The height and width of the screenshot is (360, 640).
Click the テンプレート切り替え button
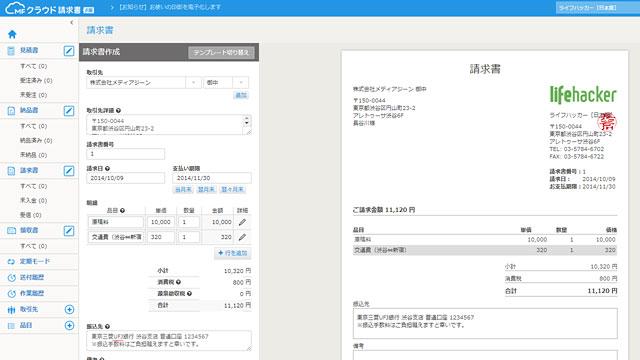[221, 53]
